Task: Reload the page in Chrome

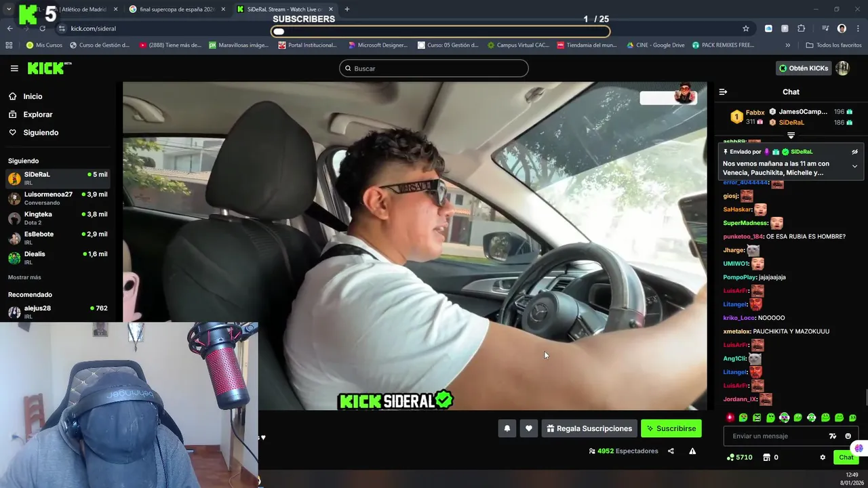Action: point(42,28)
